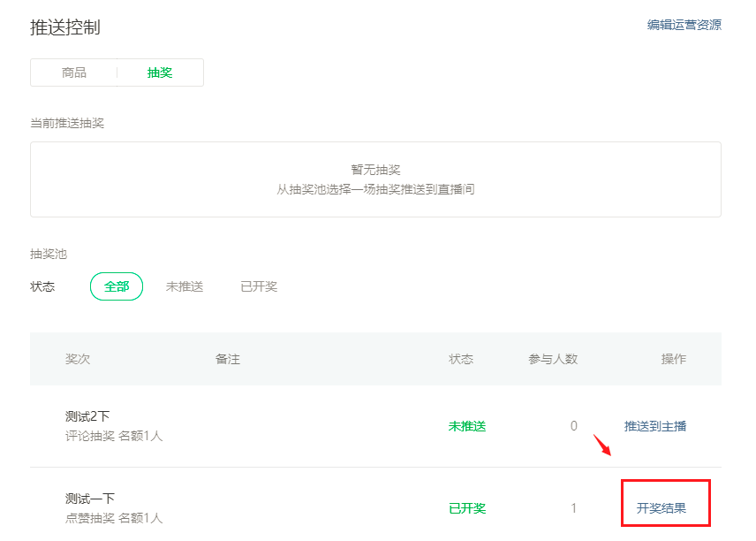Screen dimensions: 756x541
Task: Filter the lottery pool by 未推送 filter option
Action: coord(185,286)
